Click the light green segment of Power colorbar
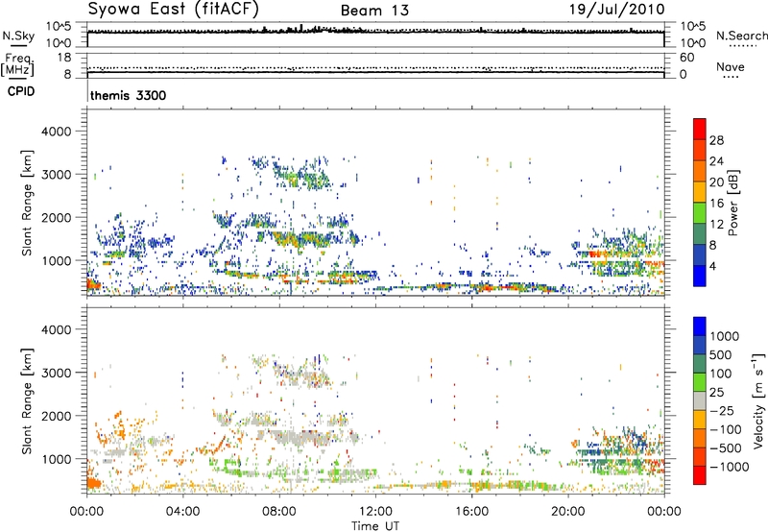768x532 pixels. (700, 213)
